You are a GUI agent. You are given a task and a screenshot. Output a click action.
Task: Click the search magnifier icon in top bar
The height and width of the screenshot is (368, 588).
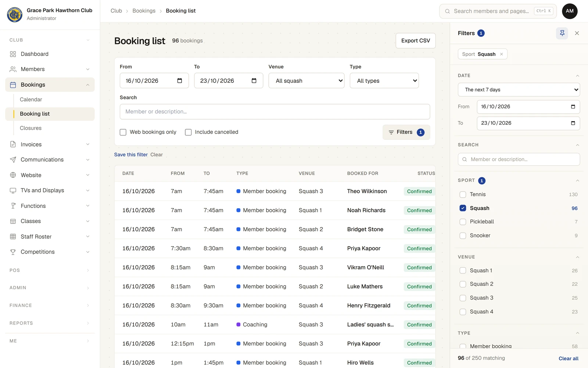(447, 11)
